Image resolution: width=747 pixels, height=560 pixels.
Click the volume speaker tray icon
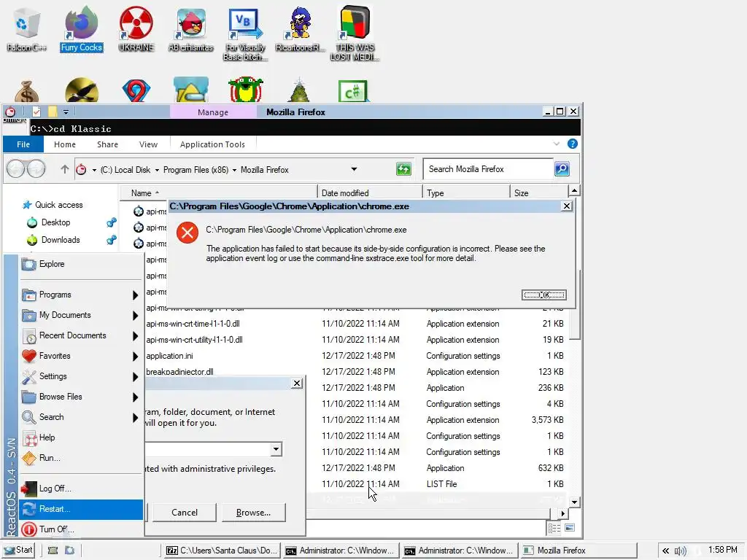click(681, 551)
